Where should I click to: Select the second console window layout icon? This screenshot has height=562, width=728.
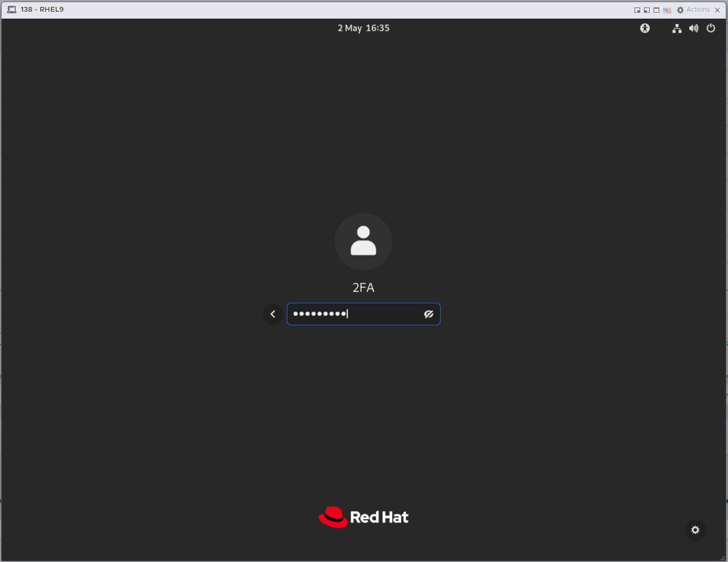(x=647, y=10)
